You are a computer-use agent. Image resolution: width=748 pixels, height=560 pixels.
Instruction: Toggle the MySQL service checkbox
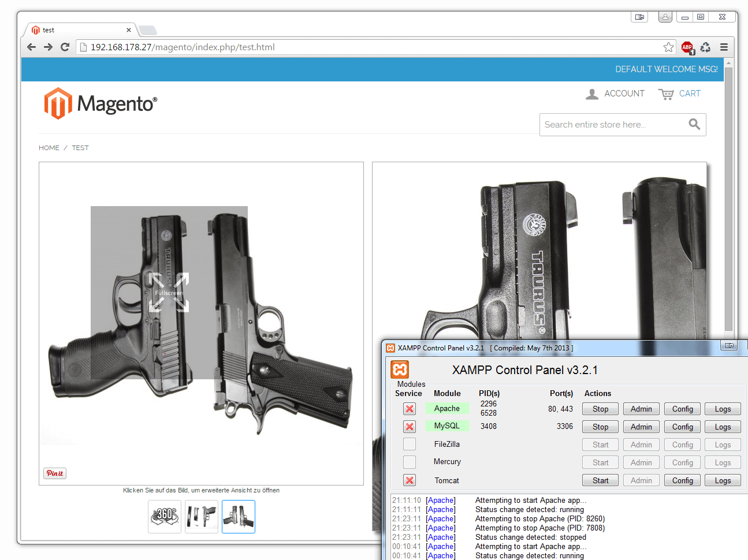coord(410,427)
